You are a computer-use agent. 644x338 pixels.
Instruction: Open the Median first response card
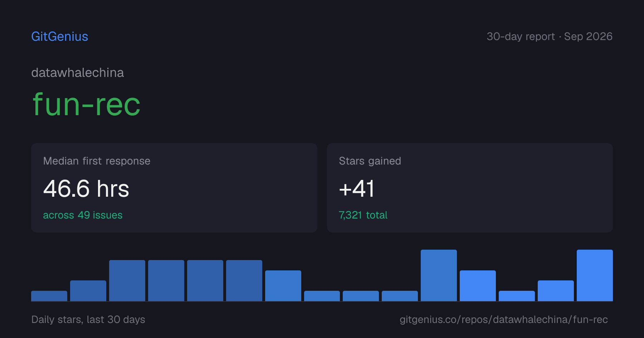(x=174, y=188)
